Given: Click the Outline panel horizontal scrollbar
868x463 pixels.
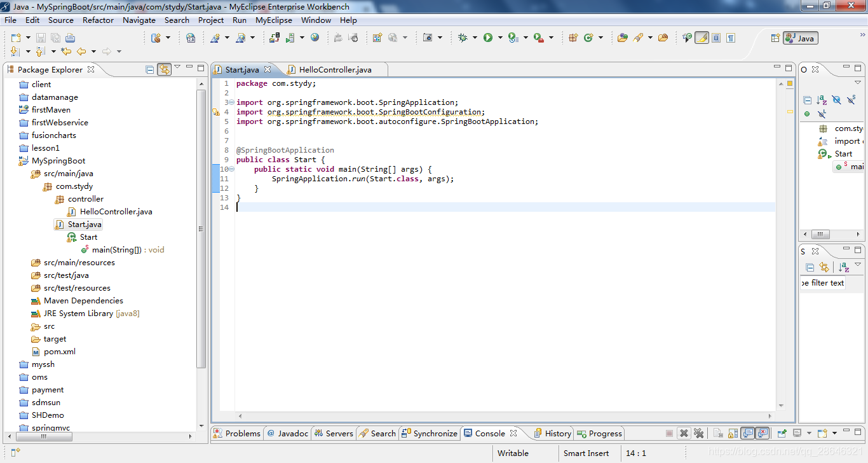Looking at the screenshot, I should coord(820,234).
